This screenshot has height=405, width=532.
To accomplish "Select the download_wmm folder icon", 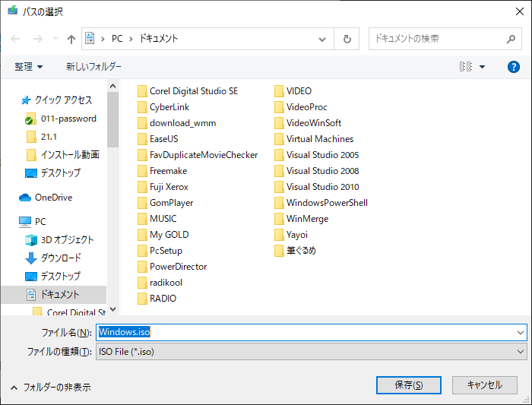I will point(142,123).
